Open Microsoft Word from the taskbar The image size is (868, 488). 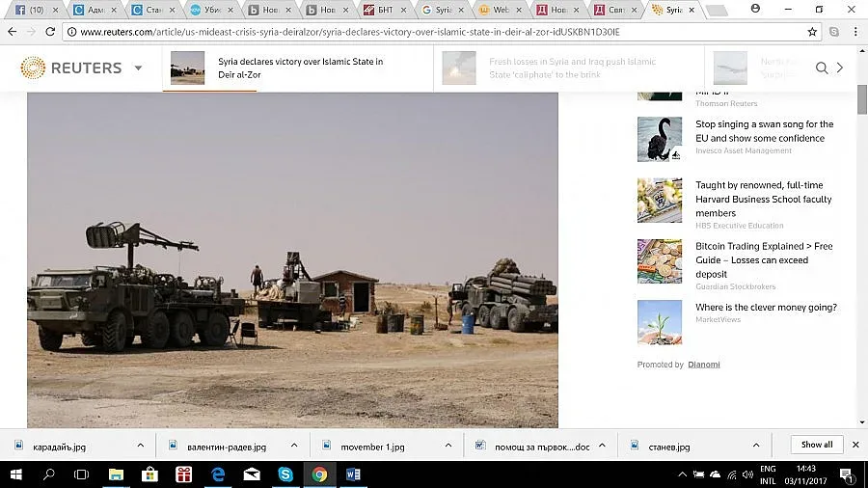[353, 474]
